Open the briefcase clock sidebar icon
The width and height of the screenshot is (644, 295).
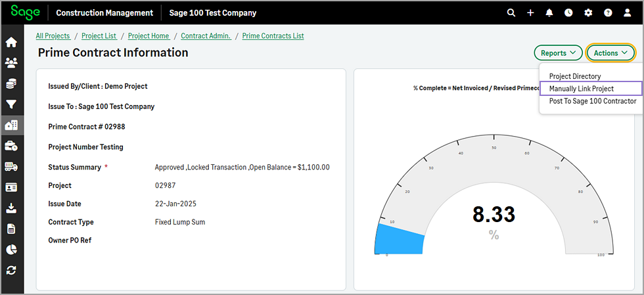click(12, 146)
